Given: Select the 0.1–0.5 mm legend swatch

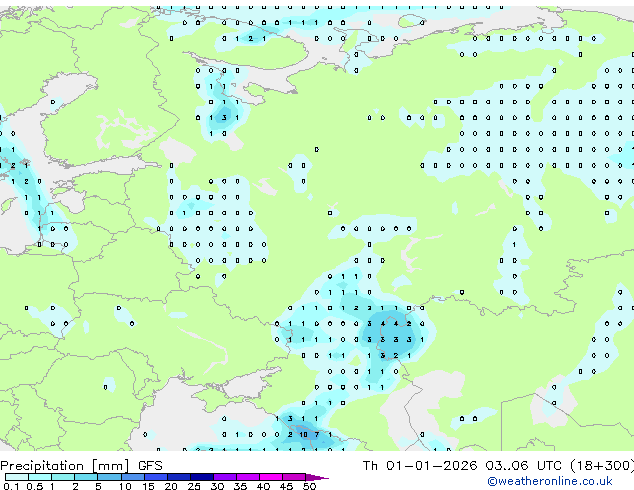Looking at the screenshot, I should click(x=17, y=477).
